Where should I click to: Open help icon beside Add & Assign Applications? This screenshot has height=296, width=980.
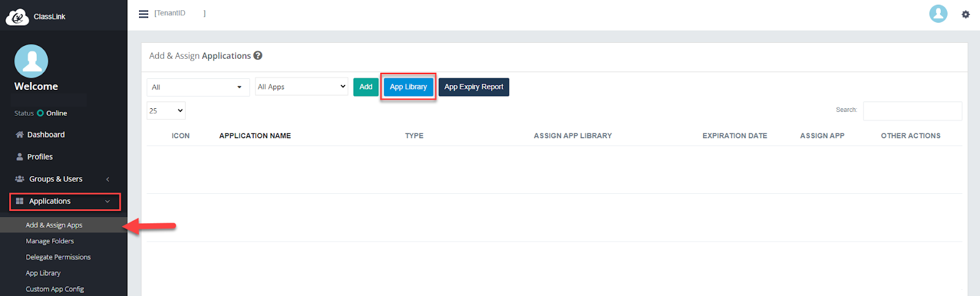click(258, 56)
